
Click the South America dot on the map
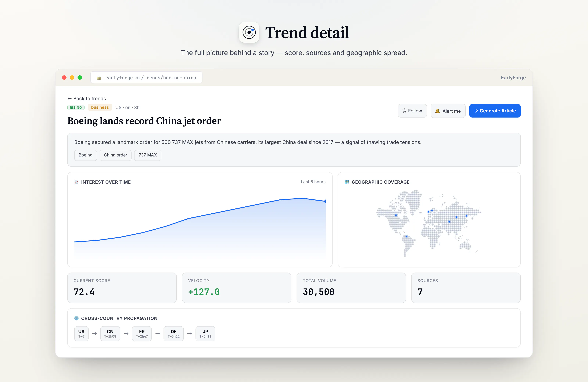click(406, 236)
